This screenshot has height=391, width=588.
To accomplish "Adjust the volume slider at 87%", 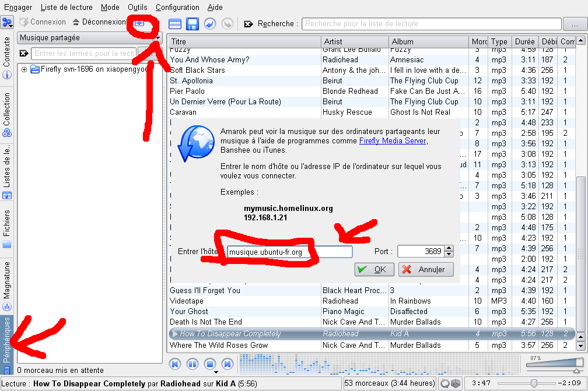I will coord(555,365).
